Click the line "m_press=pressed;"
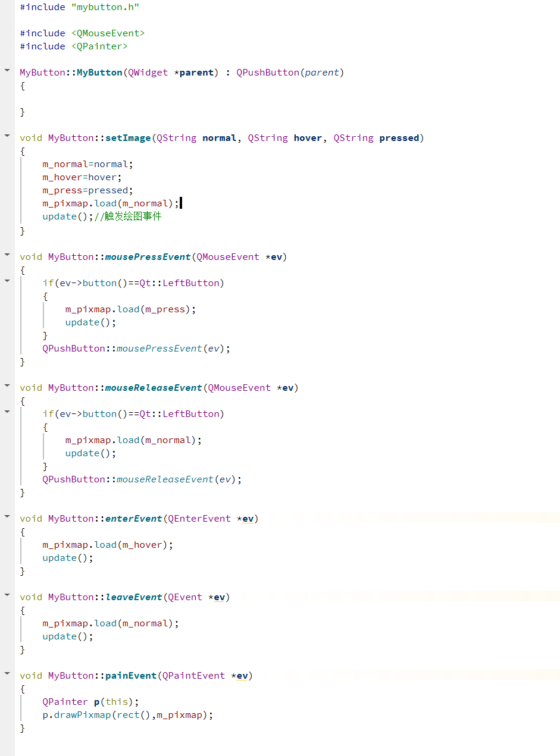This screenshot has width=560, height=756. click(x=88, y=190)
